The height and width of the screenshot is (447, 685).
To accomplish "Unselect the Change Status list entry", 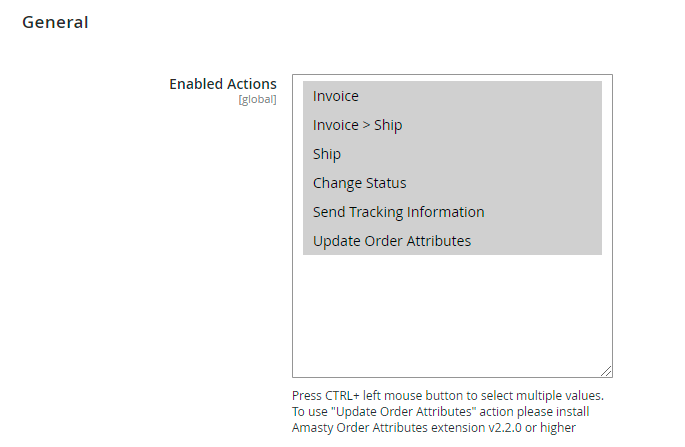I will (x=360, y=183).
